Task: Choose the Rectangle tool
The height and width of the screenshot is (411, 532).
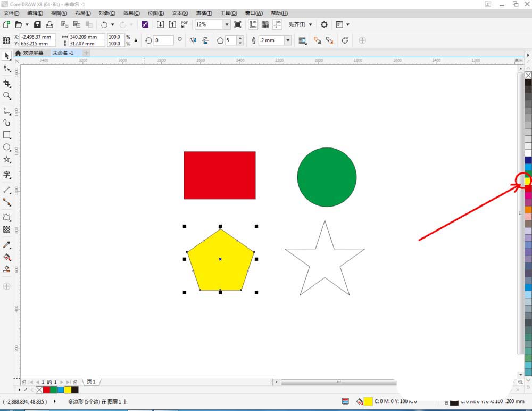Action: tap(7, 135)
